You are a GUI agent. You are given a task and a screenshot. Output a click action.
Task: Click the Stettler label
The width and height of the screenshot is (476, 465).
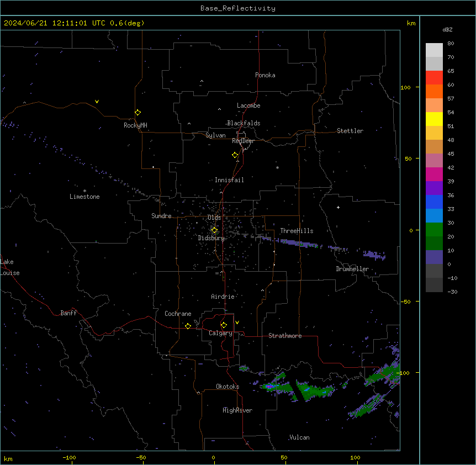tap(350, 131)
